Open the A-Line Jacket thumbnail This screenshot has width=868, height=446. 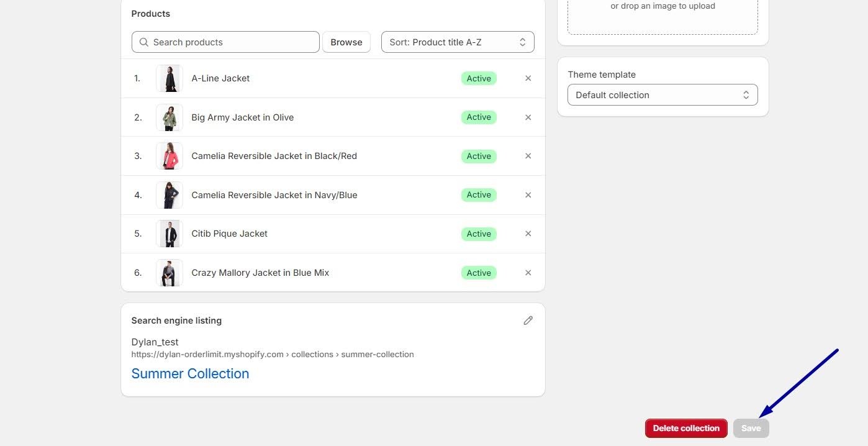(x=170, y=78)
